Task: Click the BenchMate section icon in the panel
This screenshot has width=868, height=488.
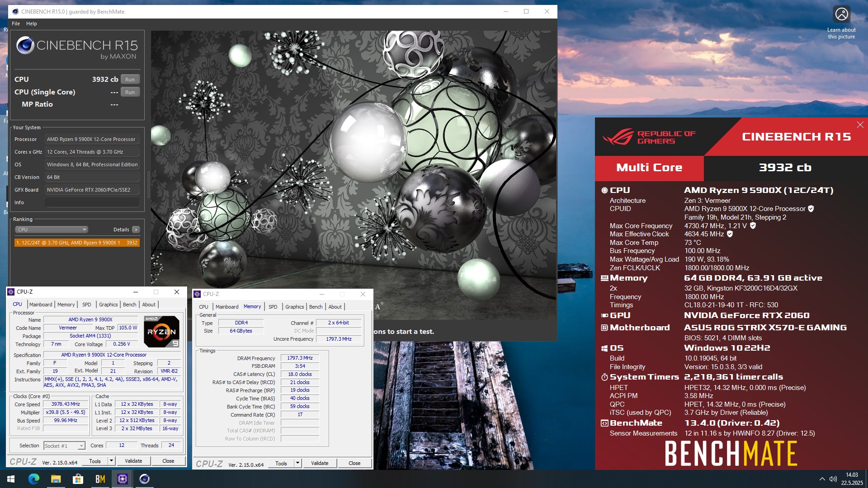Action: [x=604, y=423]
